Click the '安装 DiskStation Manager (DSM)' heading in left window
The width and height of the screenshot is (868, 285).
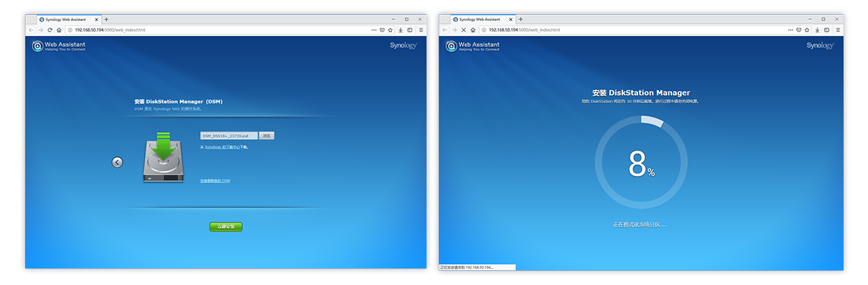pyautogui.click(x=178, y=102)
